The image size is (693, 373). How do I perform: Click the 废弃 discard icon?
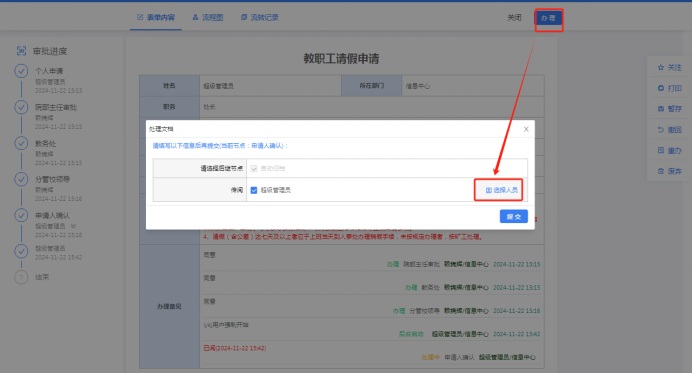pyautogui.click(x=661, y=171)
